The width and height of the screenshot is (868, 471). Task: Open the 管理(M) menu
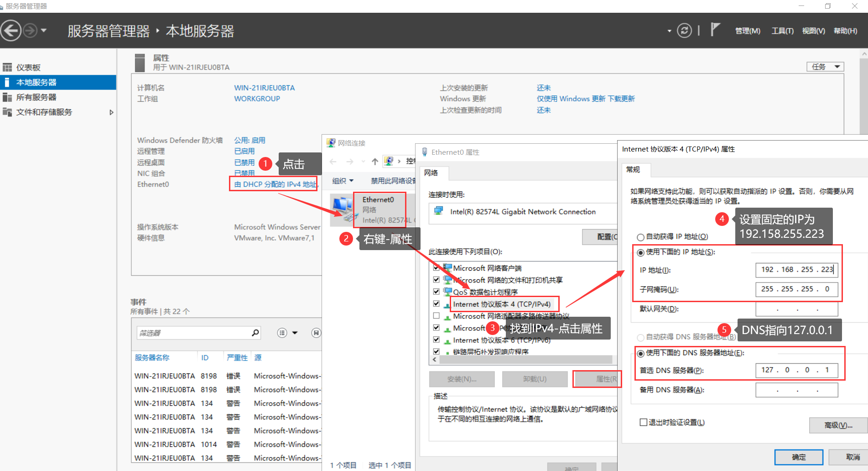pos(748,31)
